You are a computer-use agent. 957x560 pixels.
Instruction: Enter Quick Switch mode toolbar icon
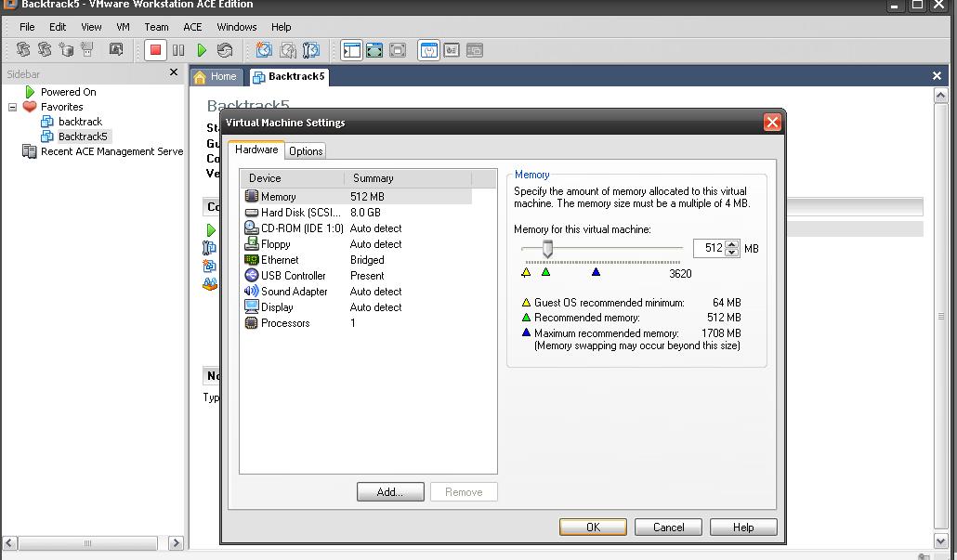click(x=374, y=50)
